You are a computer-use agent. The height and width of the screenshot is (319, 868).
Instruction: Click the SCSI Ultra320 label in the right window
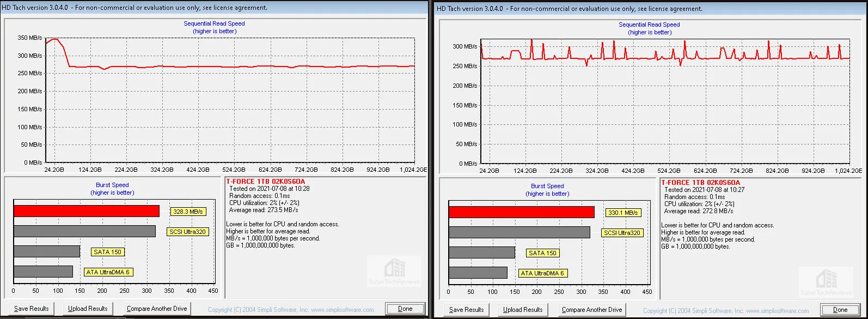[622, 233]
